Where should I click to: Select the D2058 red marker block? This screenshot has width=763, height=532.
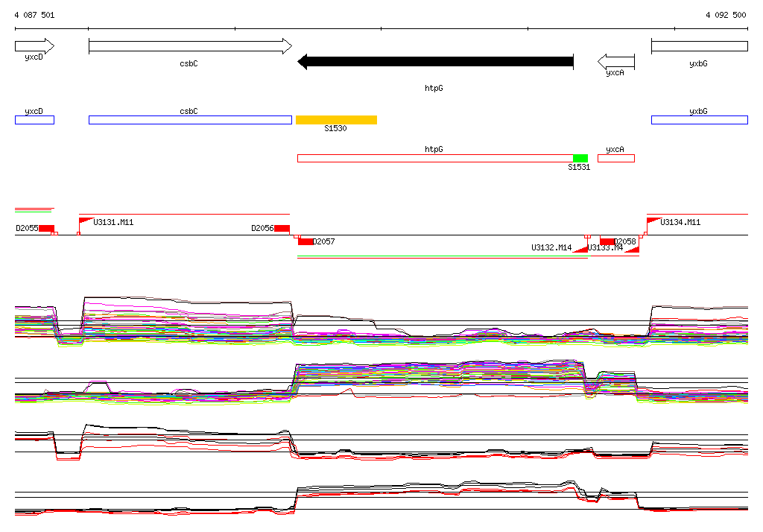[607, 242]
